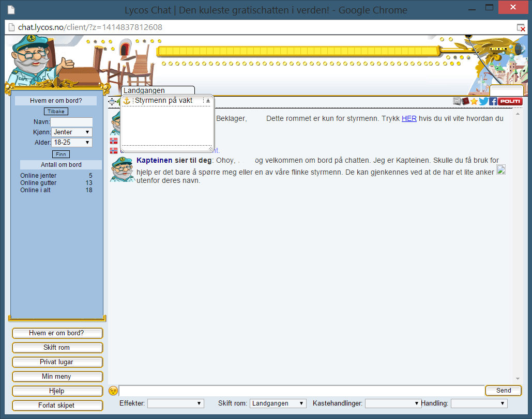Open the Kjønn dropdown set to Jenter
The height and width of the screenshot is (419, 532).
(72, 132)
